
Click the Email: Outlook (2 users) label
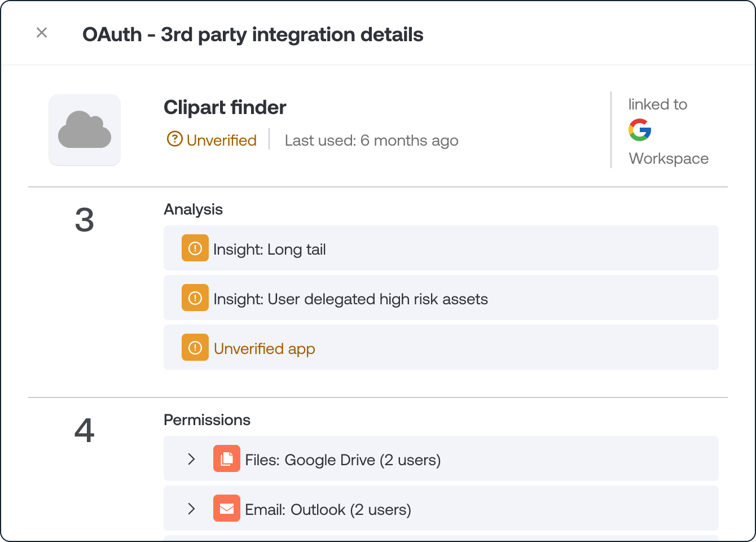click(x=328, y=510)
